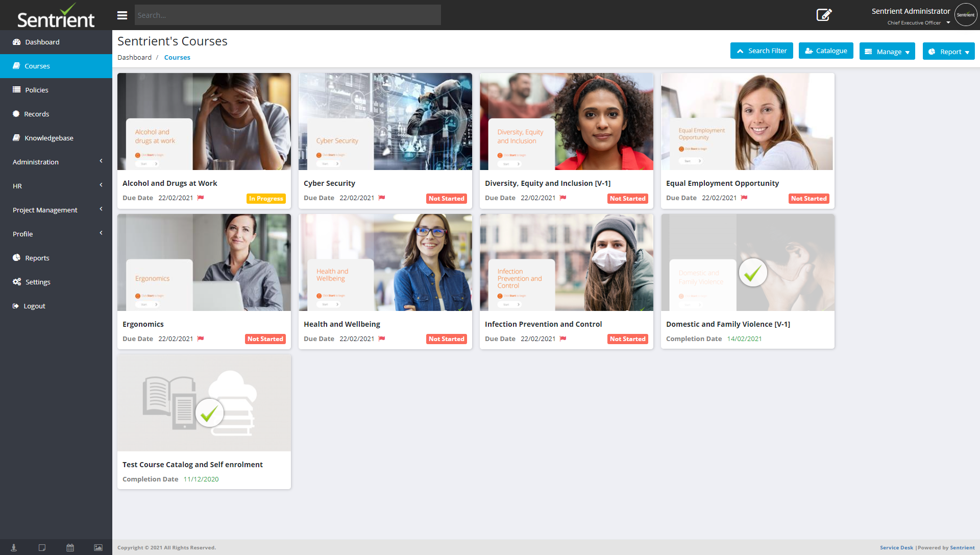Click the Reports icon in the sidebar
The height and width of the screenshot is (555, 980).
pyautogui.click(x=16, y=258)
